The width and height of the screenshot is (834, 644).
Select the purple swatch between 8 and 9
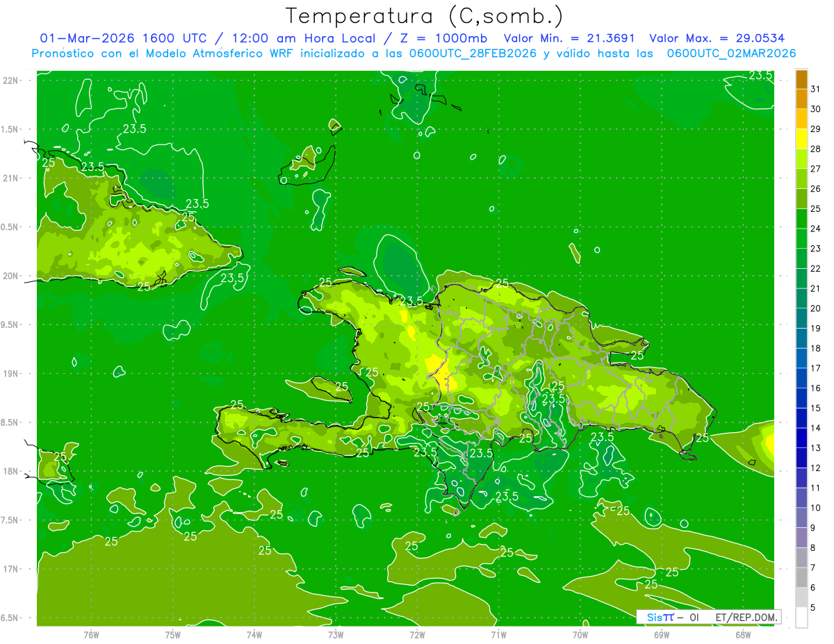(x=801, y=538)
